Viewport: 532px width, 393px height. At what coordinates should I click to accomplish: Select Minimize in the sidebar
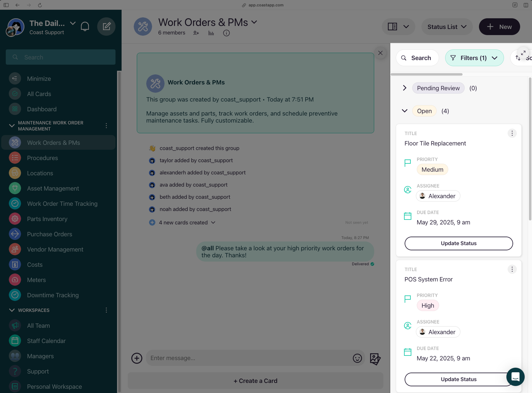(x=39, y=79)
